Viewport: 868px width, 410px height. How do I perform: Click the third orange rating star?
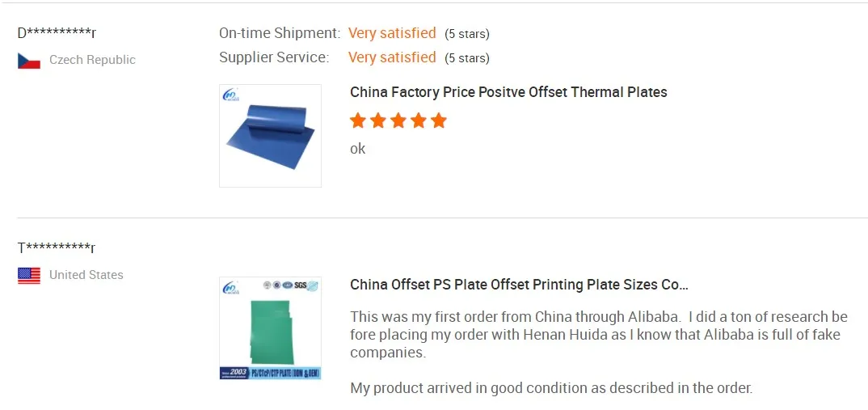[x=398, y=120]
